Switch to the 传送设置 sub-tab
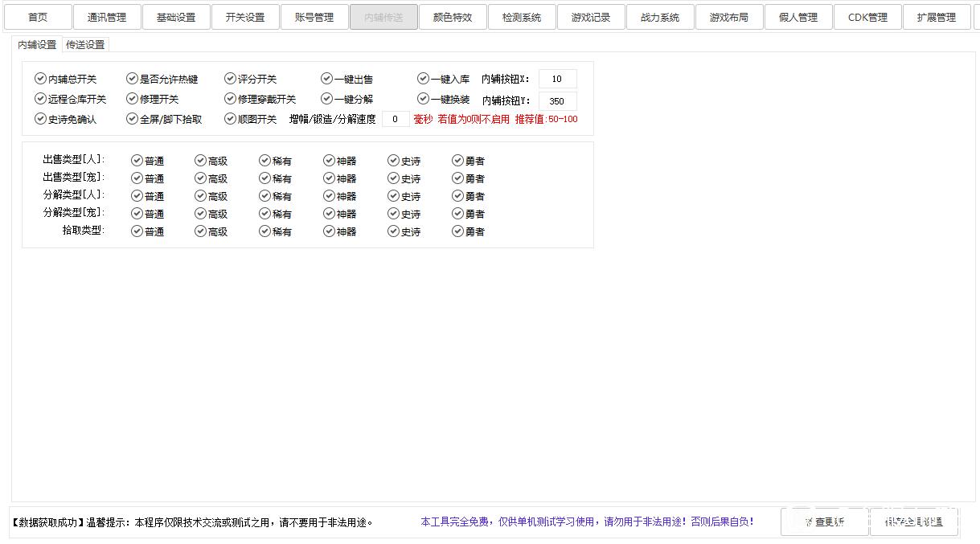 click(x=85, y=45)
